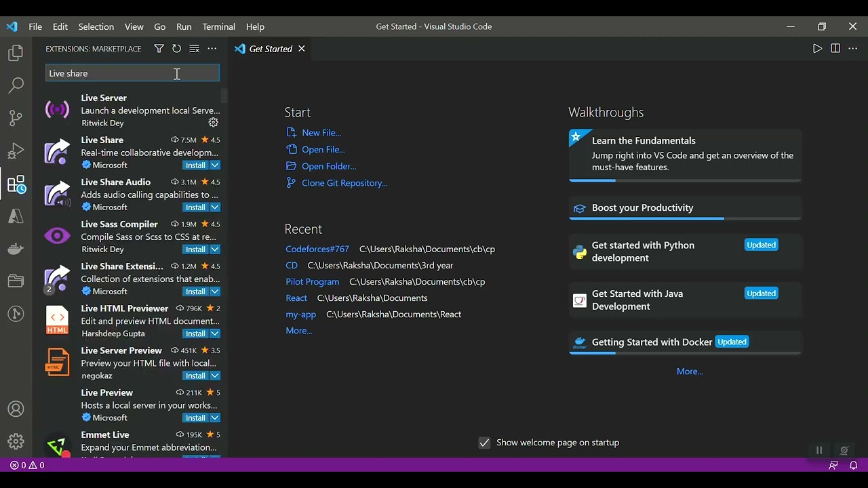Click the feedback icon in status bar
Image resolution: width=868 pixels, height=488 pixels.
pos(833,466)
